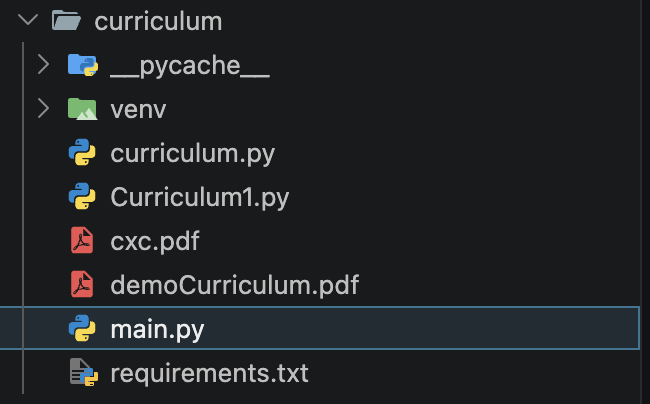
Task: Open the venv folder entry
Action: click(138, 109)
